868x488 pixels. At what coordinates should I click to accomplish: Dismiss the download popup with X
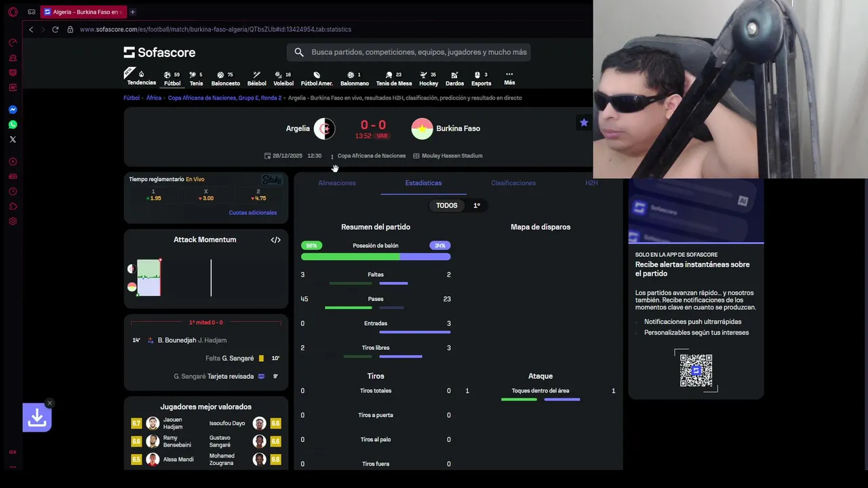(x=50, y=403)
